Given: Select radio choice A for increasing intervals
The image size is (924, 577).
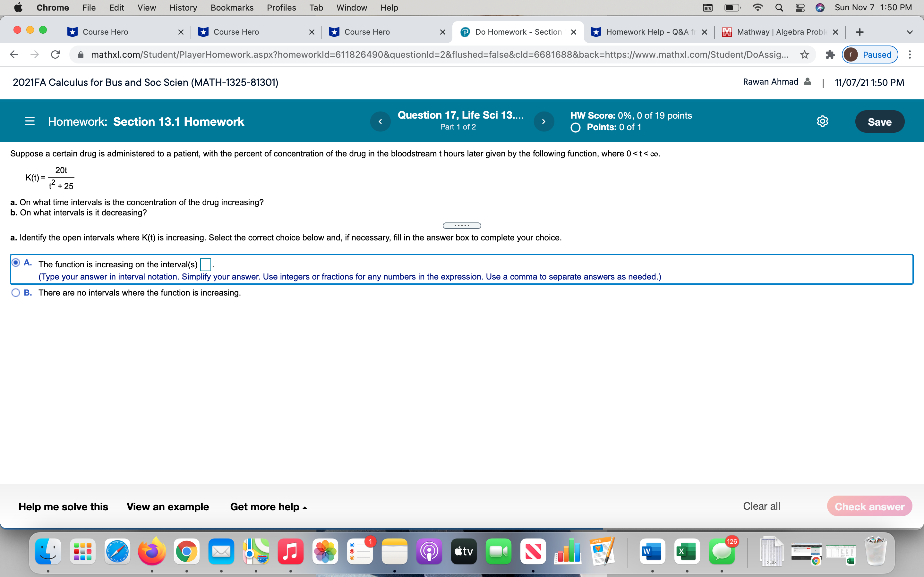Looking at the screenshot, I should coord(16,263).
